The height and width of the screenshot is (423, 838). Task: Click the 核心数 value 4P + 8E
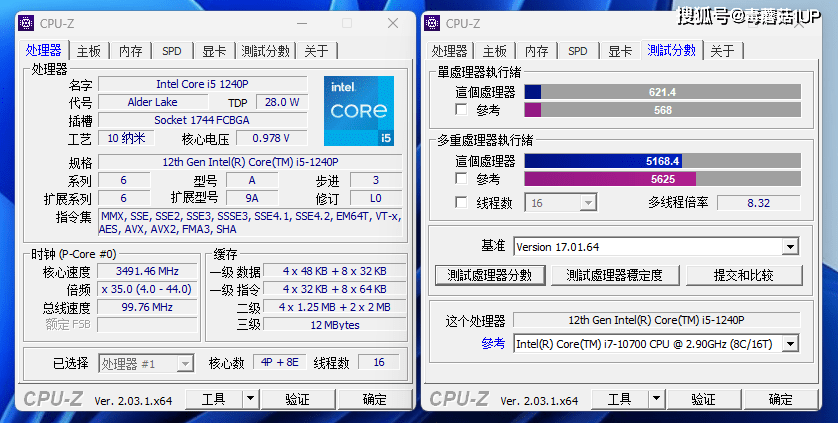point(280,362)
